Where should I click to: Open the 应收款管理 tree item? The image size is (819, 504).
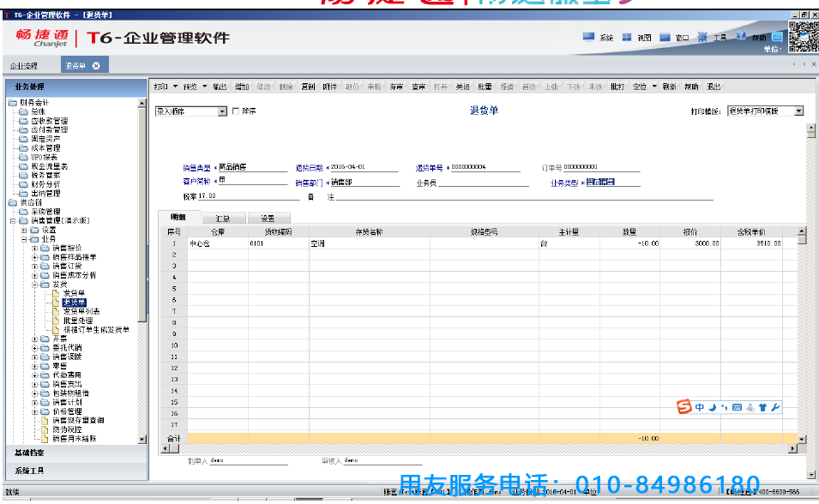coord(49,121)
